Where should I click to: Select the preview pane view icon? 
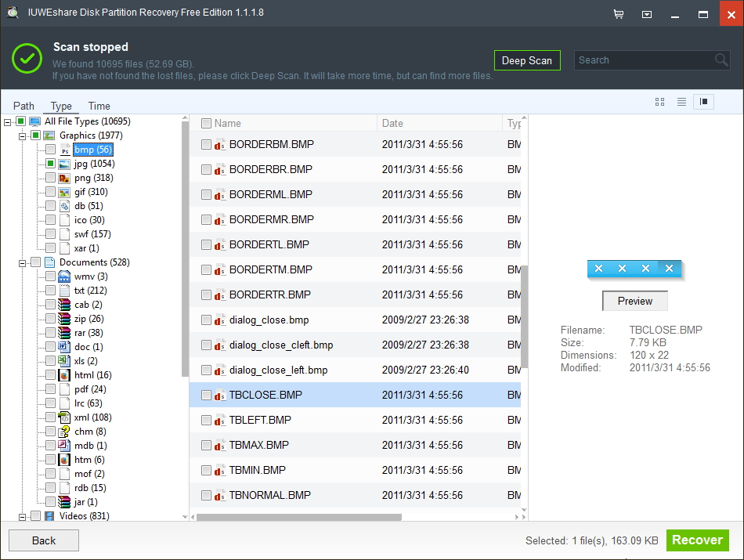click(x=703, y=102)
